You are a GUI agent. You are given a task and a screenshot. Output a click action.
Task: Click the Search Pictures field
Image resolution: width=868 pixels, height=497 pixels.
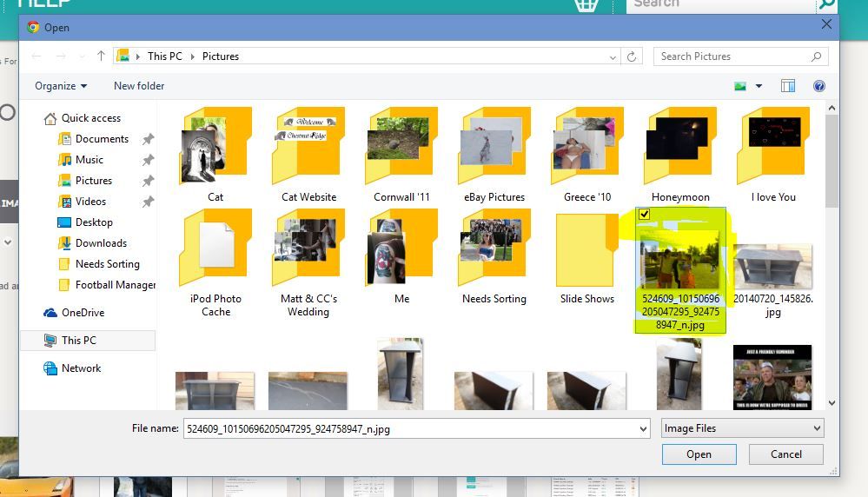pos(740,56)
